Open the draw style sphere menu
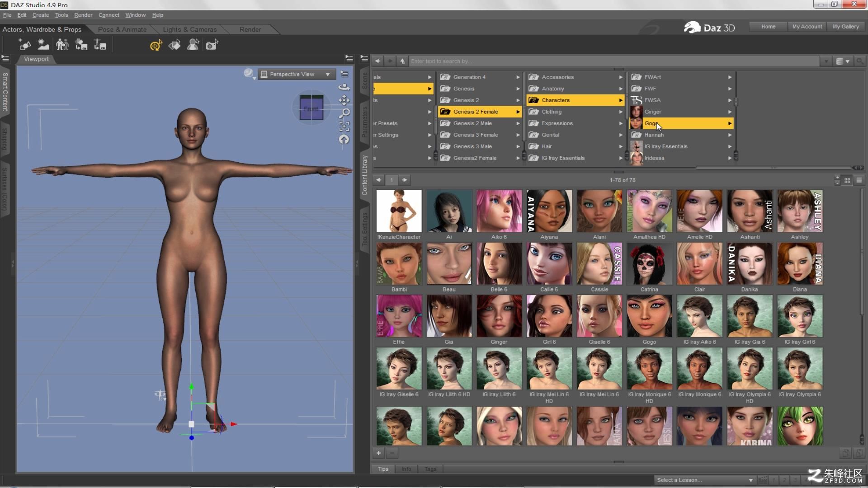This screenshot has height=488, width=868. [249, 74]
